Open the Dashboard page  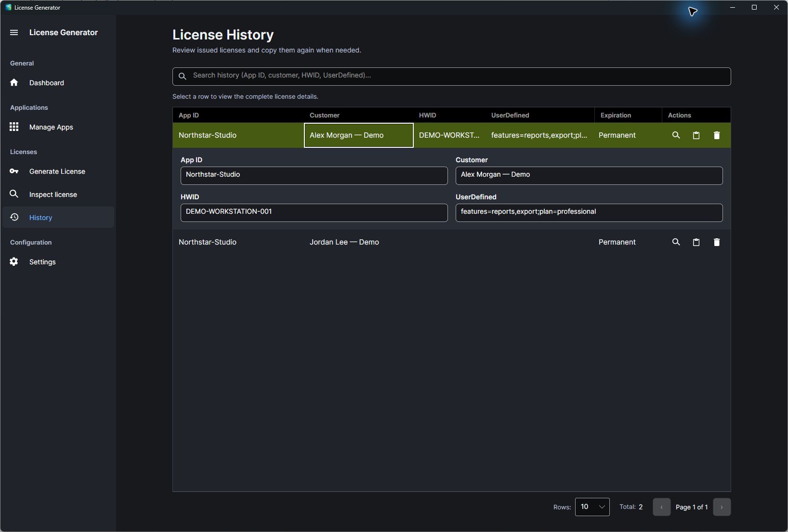tap(58, 83)
